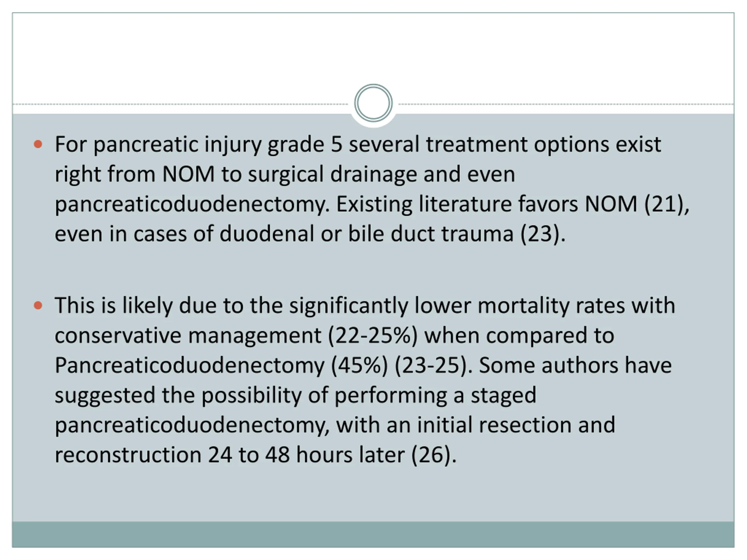Click the orange bullet before "This is likely"

click(x=38, y=306)
